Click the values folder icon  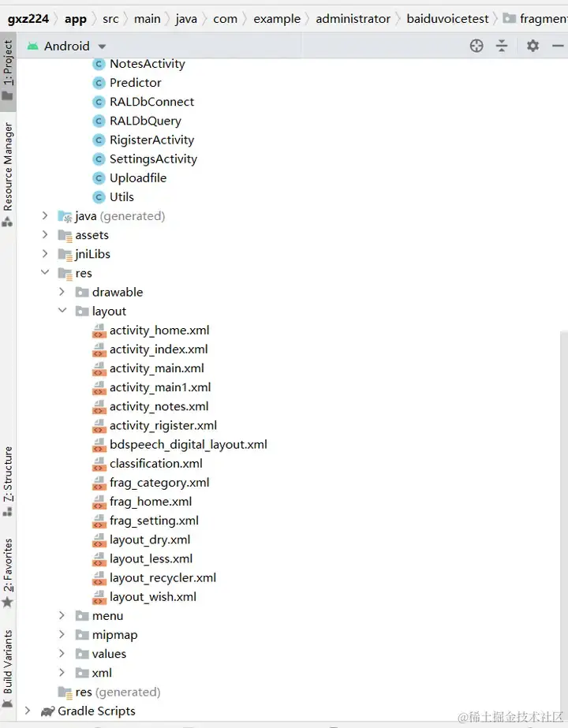pos(82,654)
